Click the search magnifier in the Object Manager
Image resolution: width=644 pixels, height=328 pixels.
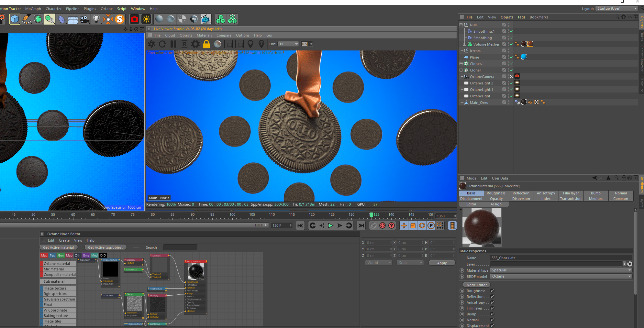coord(617,17)
